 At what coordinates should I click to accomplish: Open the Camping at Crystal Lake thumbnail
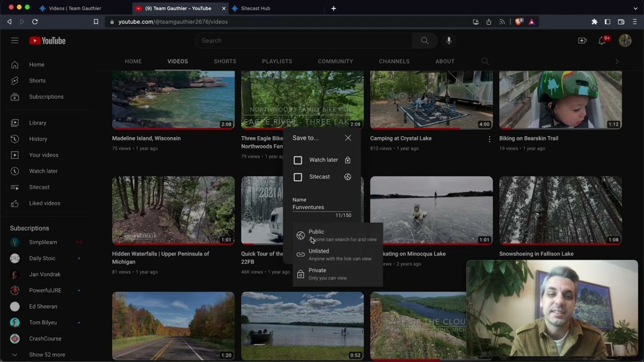click(431, 100)
